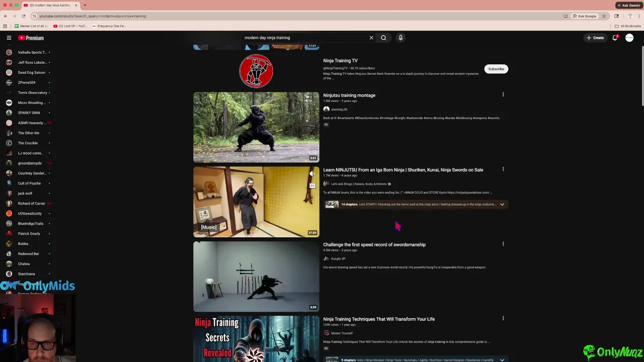Toggle captions on Learn NINJUTSU thumbnail preview
The width and height of the screenshot is (644, 362).
click(x=312, y=186)
